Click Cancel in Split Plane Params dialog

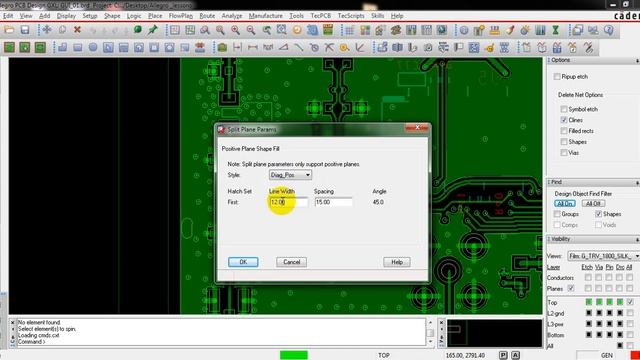pos(291,262)
